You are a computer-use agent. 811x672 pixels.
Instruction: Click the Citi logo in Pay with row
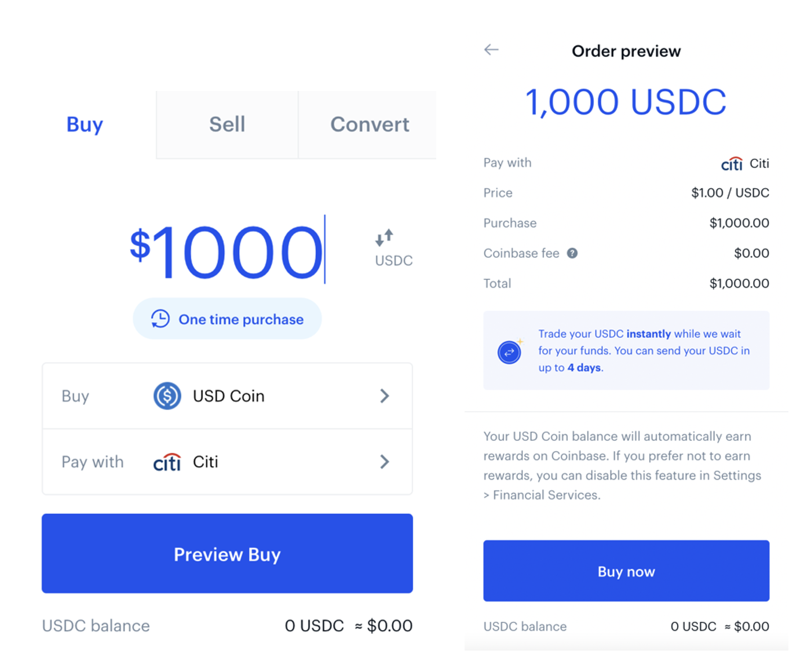coord(167,462)
